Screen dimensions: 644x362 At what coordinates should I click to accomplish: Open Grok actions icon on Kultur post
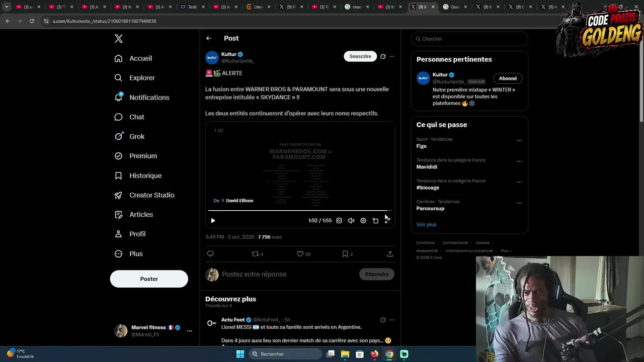[x=383, y=56]
